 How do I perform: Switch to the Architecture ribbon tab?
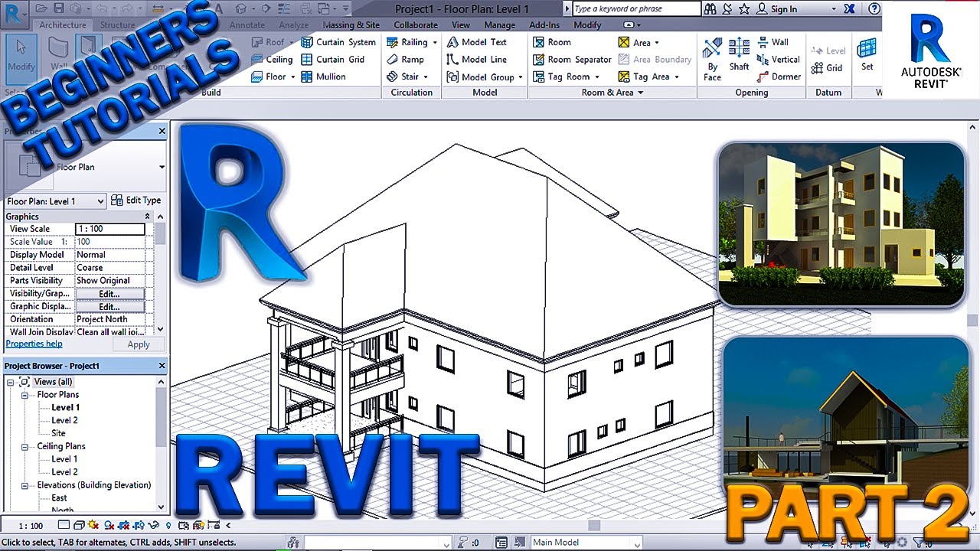point(63,25)
